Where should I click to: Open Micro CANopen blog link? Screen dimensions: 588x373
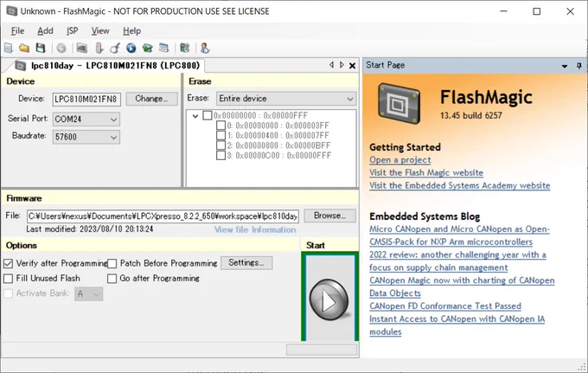click(459, 228)
